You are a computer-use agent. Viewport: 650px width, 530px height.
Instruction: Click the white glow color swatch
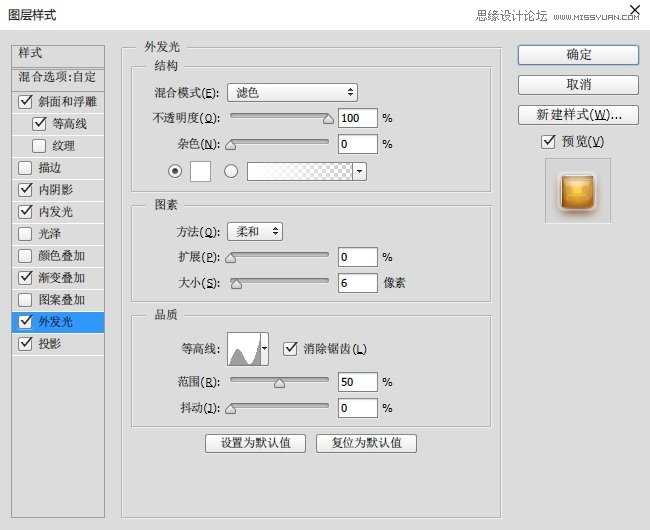click(200, 171)
